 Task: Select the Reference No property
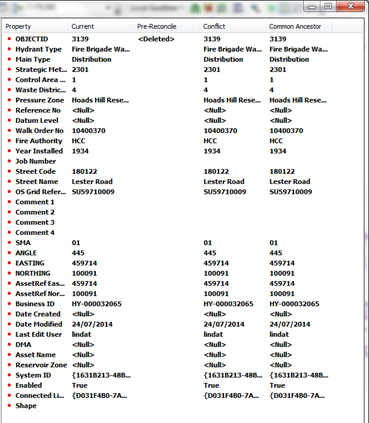(38, 110)
